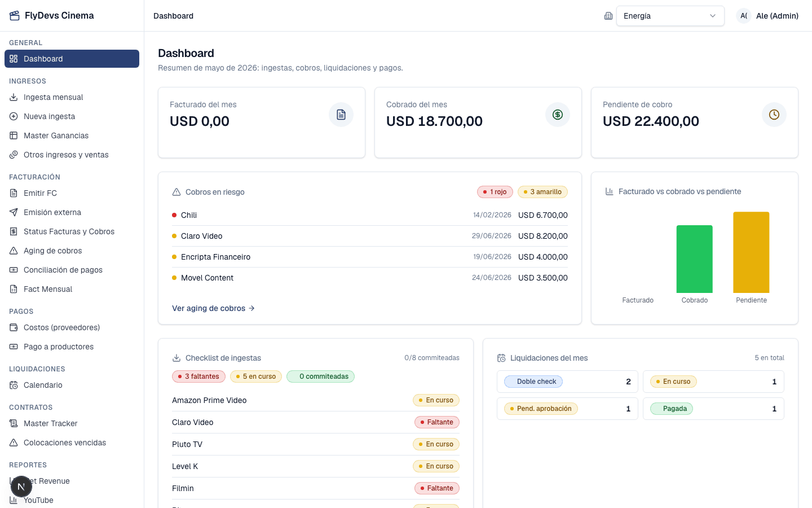Screen dimensions: 812x508
Task: Click the 5 en curso filter badge
Action: pyautogui.click(x=256, y=376)
